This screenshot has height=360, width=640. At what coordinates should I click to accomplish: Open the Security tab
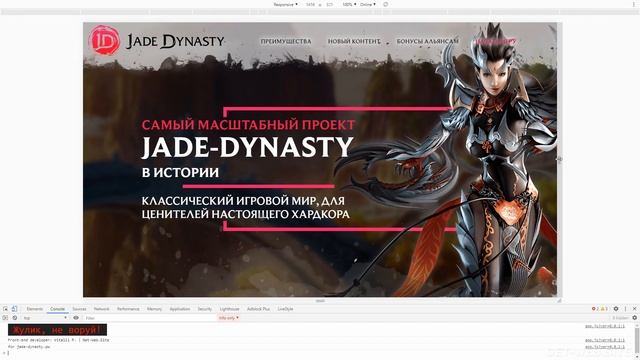point(205,309)
